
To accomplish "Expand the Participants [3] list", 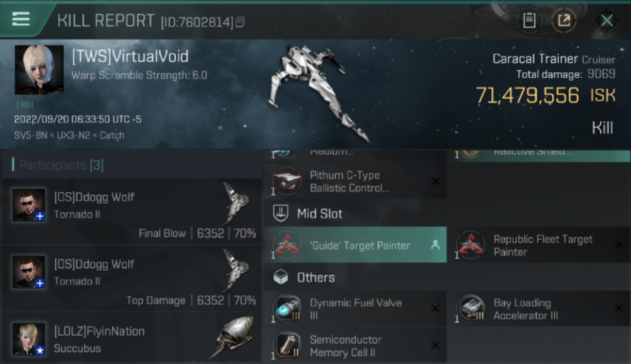I will pyautogui.click(x=61, y=165).
